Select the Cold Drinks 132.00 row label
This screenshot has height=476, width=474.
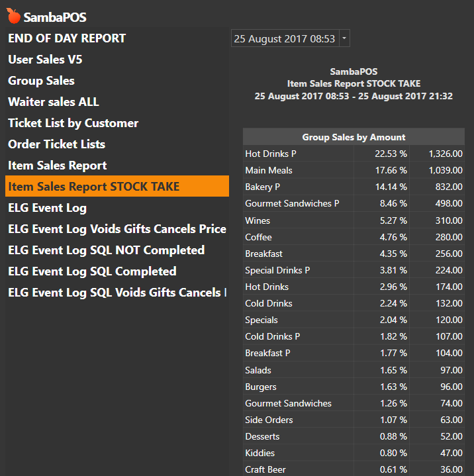269,304
